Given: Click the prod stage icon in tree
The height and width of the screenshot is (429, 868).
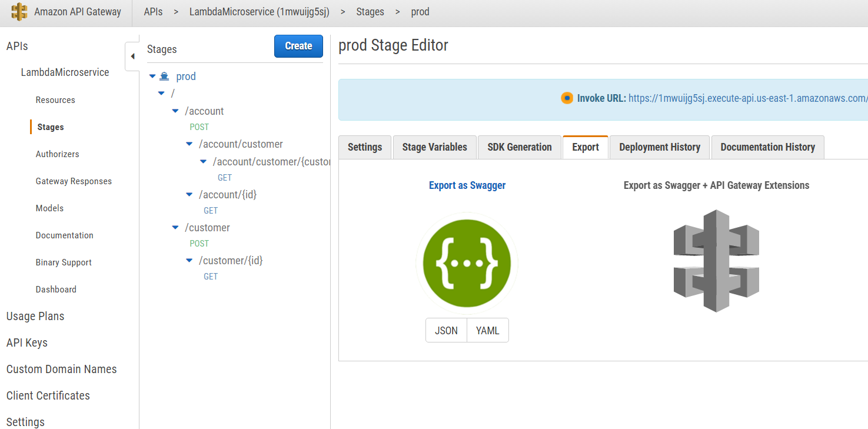Looking at the screenshot, I should 165,77.
